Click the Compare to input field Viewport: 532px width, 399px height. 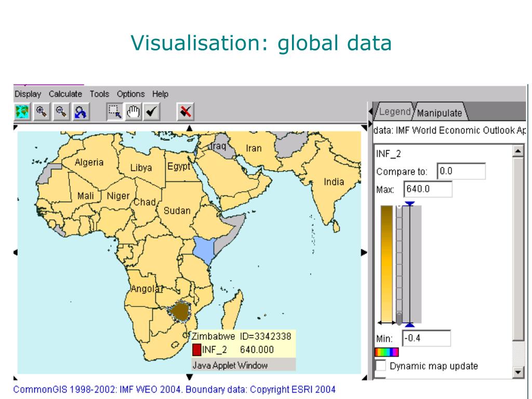click(461, 171)
